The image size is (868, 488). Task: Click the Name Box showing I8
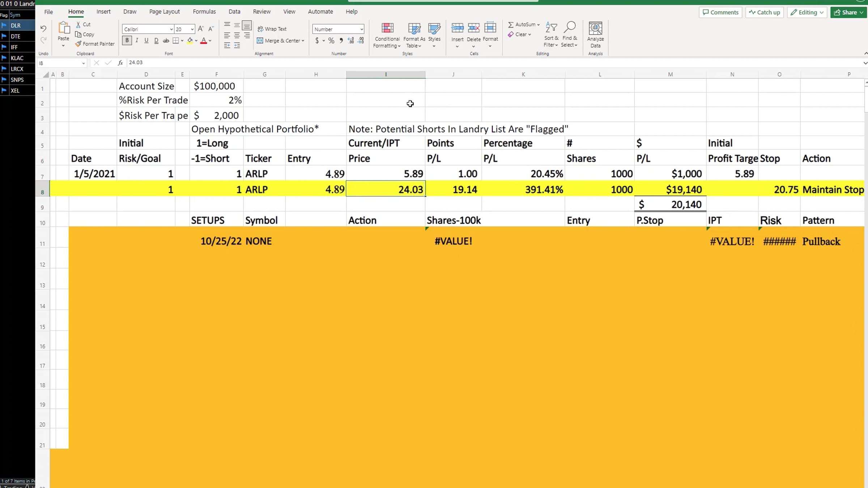pos(62,63)
